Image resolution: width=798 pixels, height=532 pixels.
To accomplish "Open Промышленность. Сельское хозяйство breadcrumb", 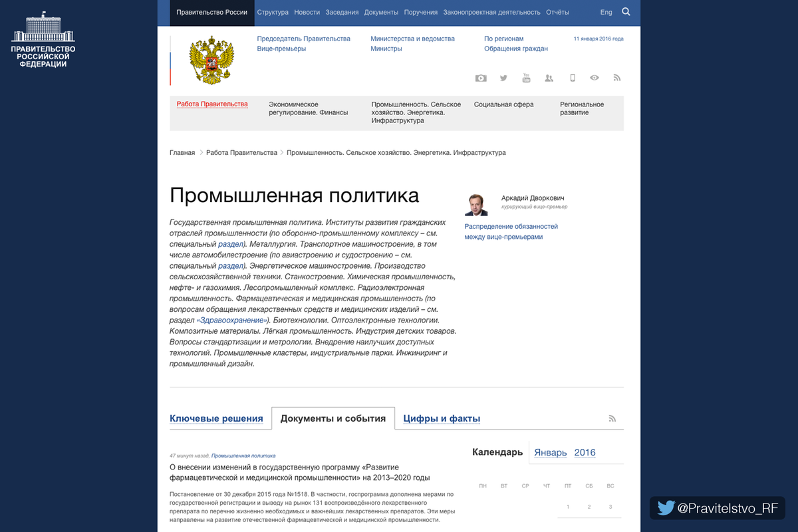I will 396,152.
